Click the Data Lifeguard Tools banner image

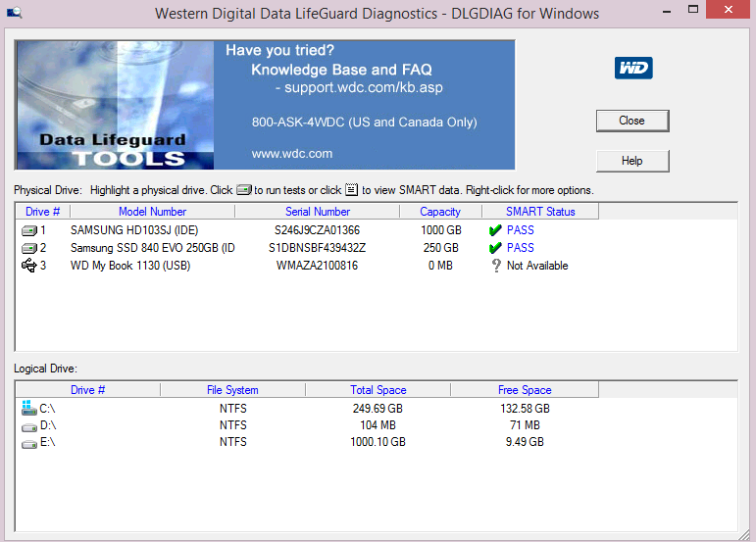265,105
